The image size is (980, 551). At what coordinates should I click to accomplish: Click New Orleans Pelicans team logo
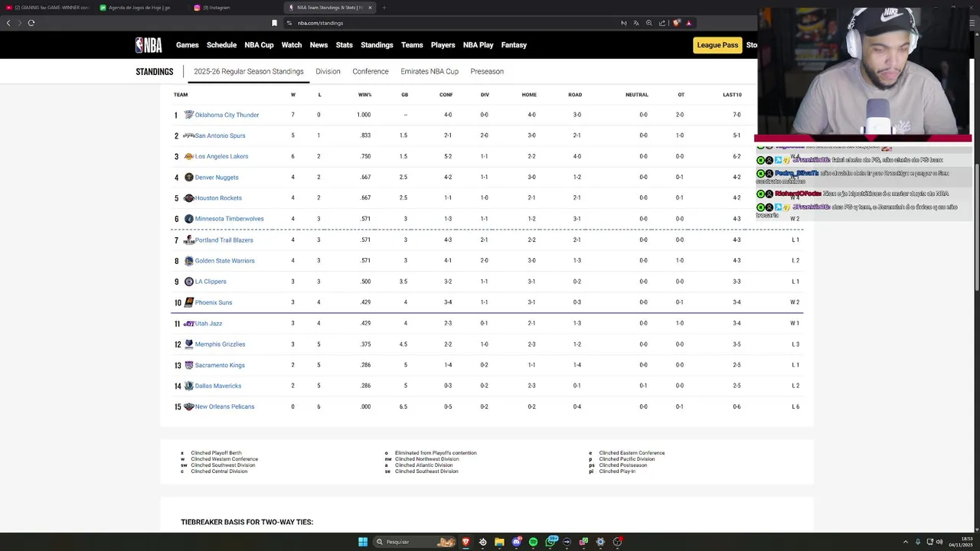[x=189, y=406]
